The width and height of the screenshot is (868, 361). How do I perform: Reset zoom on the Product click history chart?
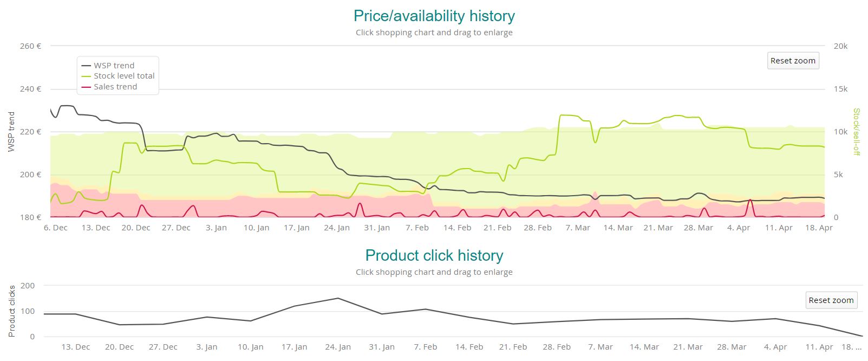(831, 300)
